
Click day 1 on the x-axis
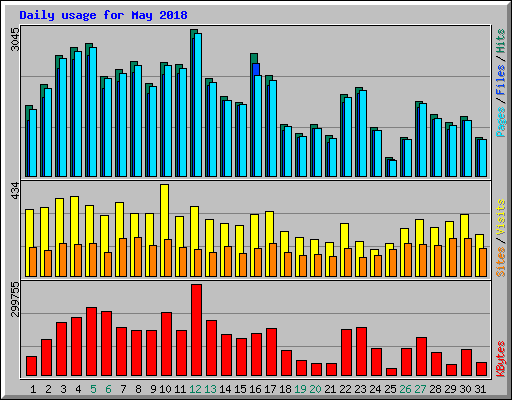pyautogui.click(x=33, y=389)
